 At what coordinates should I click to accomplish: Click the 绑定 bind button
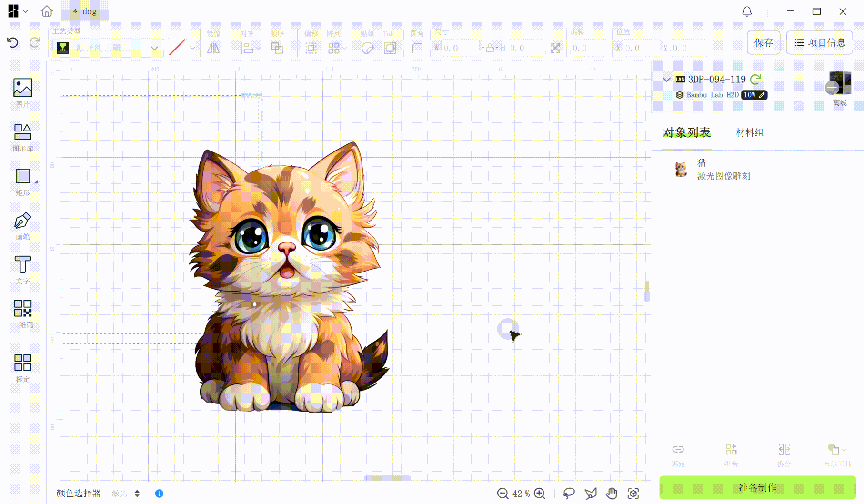(x=678, y=455)
